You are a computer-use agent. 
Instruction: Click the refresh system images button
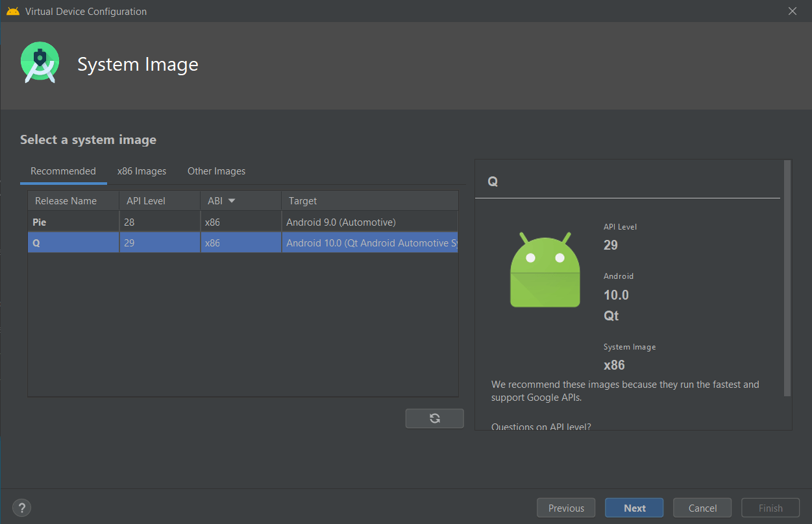pos(434,418)
